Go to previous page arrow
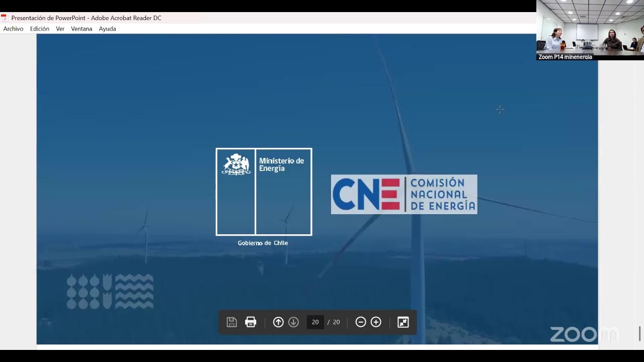Image resolution: width=644 pixels, height=362 pixels. click(278, 322)
